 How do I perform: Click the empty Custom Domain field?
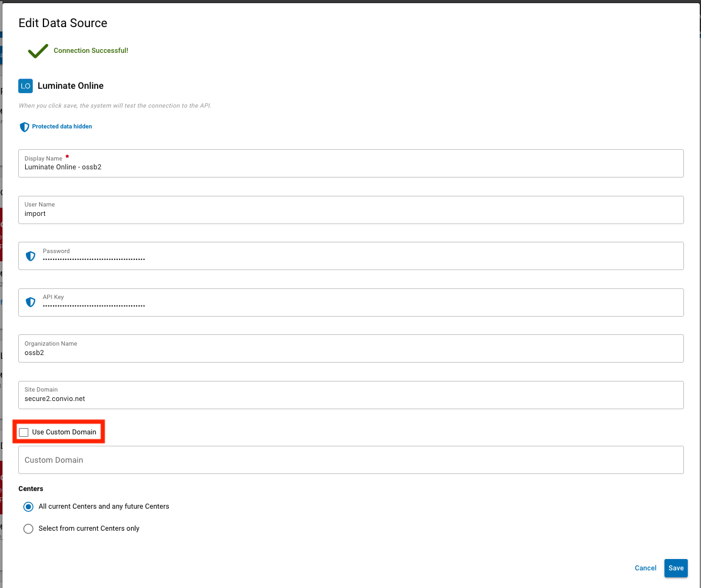pyautogui.click(x=351, y=460)
